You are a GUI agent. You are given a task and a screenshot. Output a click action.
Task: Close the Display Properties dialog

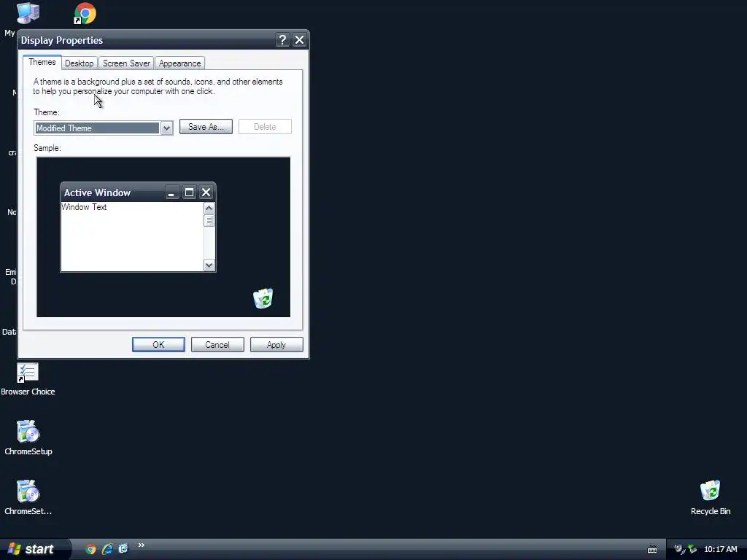[299, 40]
